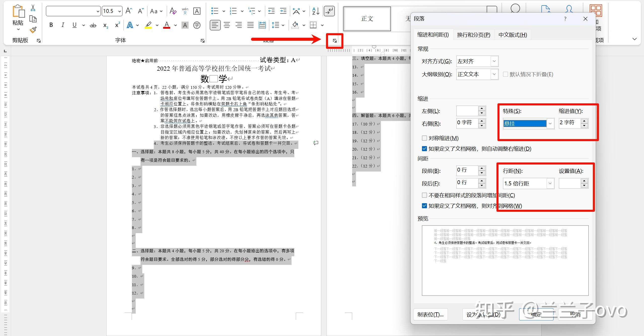Click the 左侧 indent input field
The height and width of the screenshot is (336, 644).
(467, 111)
